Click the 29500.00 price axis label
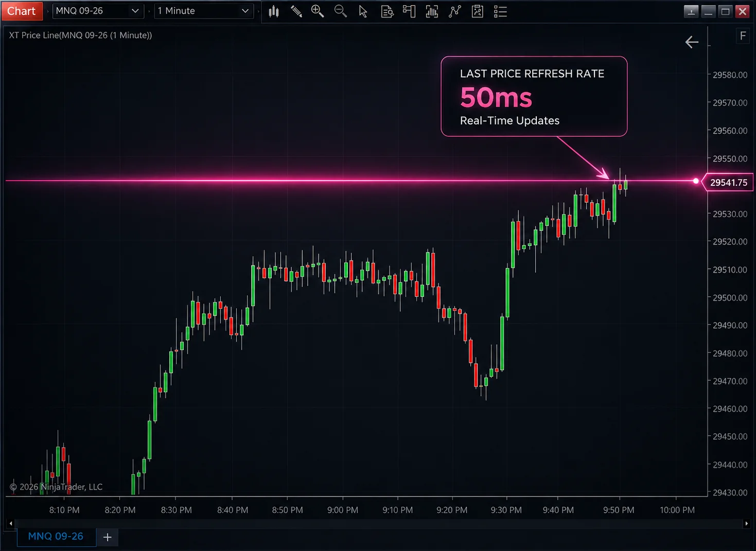 click(730, 297)
